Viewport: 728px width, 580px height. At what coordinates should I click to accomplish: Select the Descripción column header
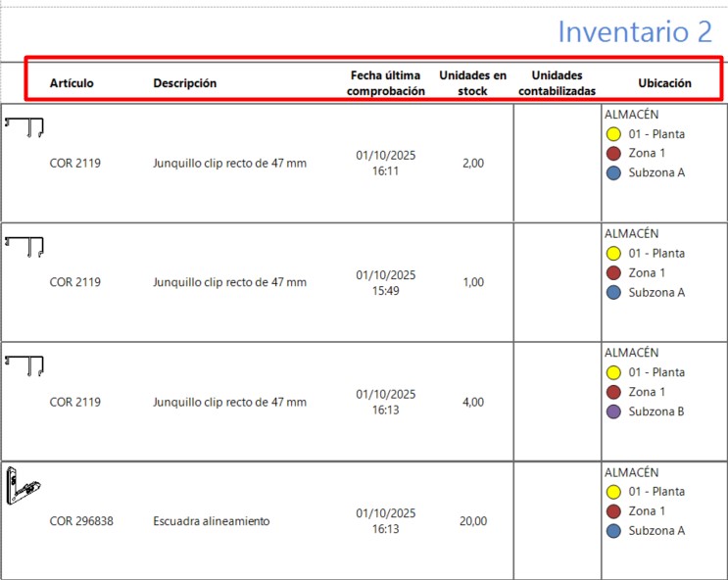[x=185, y=83]
